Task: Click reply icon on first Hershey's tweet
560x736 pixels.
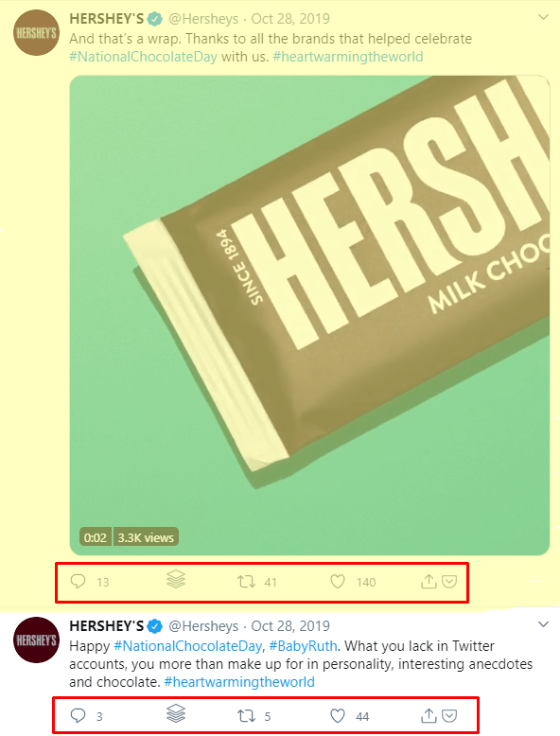Action: (78, 582)
